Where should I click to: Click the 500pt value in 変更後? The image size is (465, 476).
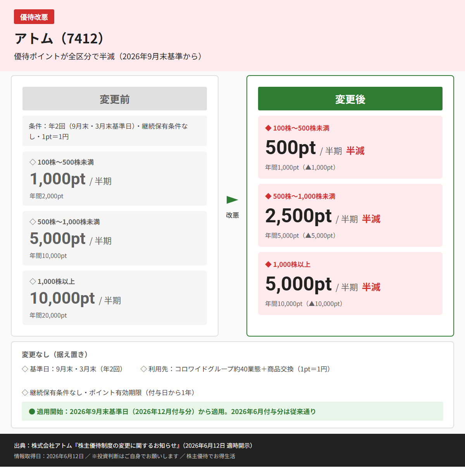pos(291,148)
